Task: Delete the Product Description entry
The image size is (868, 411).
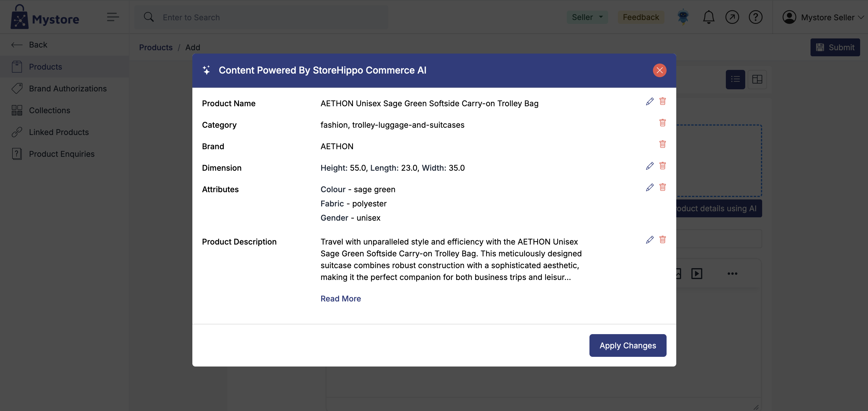Action: tap(662, 240)
